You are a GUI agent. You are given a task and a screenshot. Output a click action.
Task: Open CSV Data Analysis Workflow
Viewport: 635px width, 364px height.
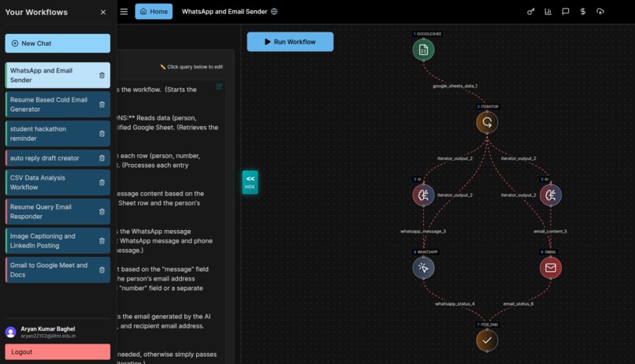58,183
